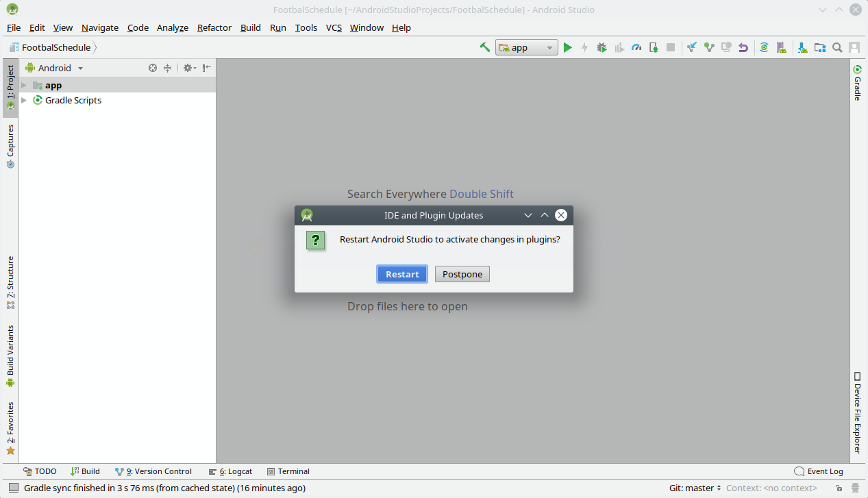Open Project tool window settings gear icon
Image resolution: width=868 pixels, height=498 pixels.
click(x=188, y=68)
